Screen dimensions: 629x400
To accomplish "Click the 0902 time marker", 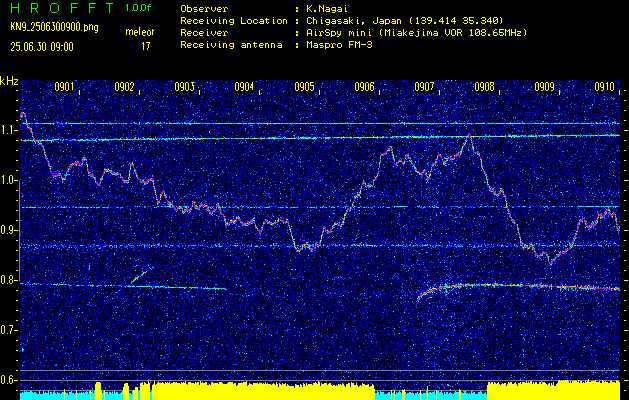I will click(x=124, y=87).
